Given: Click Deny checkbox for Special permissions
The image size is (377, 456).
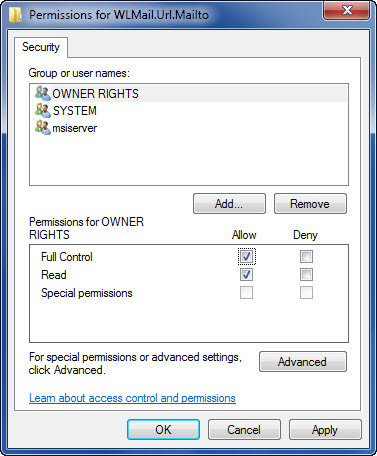Looking at the screenshot, I should 306,293.
